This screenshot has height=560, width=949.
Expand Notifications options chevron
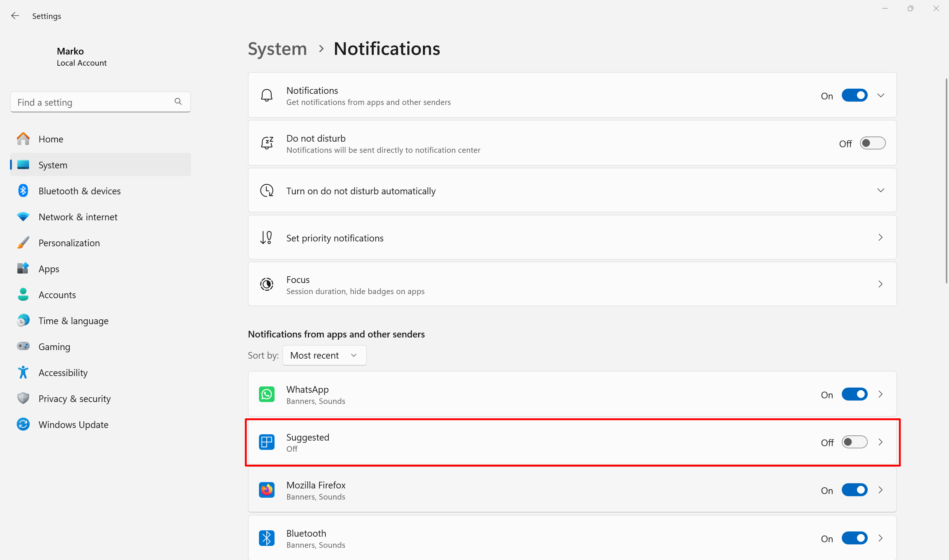(880, 95)
